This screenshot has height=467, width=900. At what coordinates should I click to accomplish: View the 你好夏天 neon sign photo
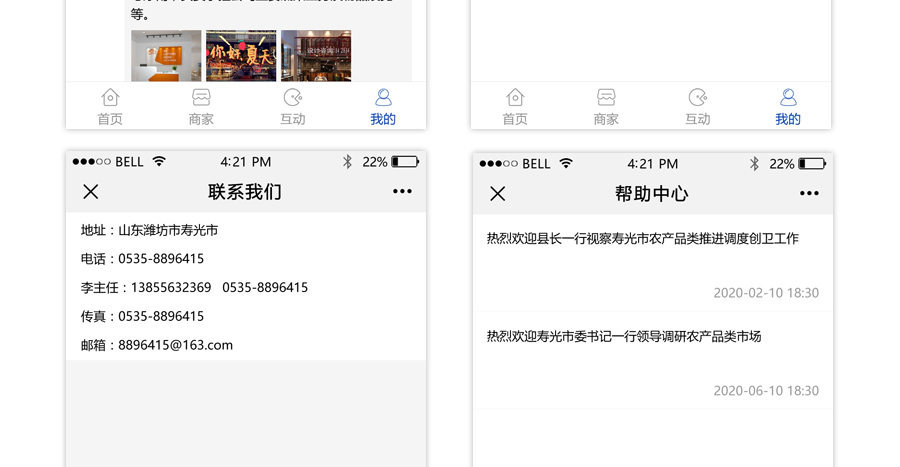241,56
